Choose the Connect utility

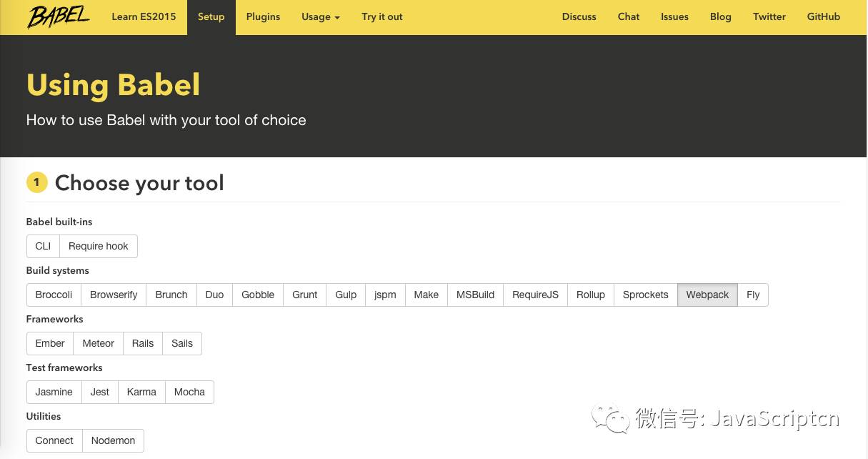point(54,440)
